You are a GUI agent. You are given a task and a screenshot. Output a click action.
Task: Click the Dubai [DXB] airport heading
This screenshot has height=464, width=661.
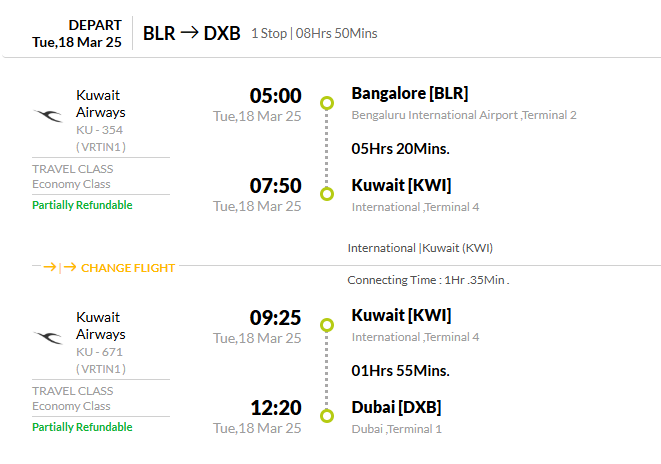point(396,407)
